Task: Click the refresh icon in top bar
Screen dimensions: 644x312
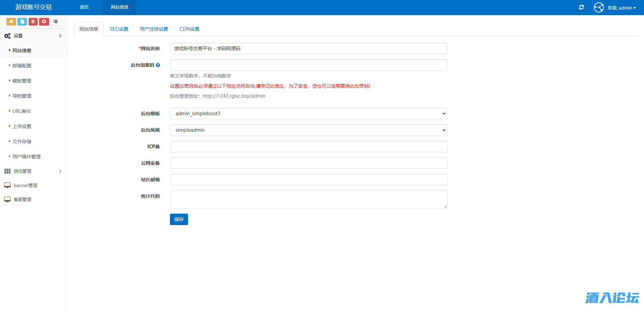Action: (x=581, y=7)
